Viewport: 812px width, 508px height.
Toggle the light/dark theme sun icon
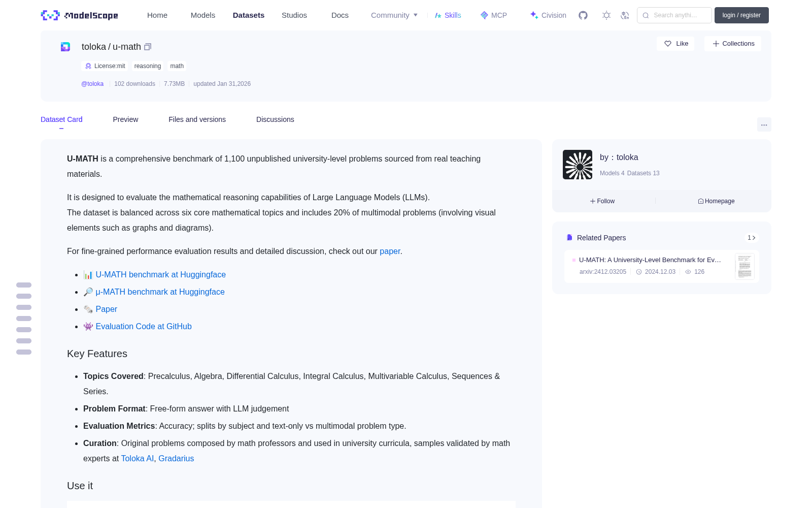[606, 15]
